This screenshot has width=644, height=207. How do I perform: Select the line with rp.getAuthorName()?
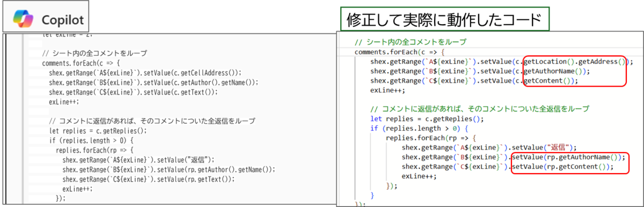(x=514, y=158)
